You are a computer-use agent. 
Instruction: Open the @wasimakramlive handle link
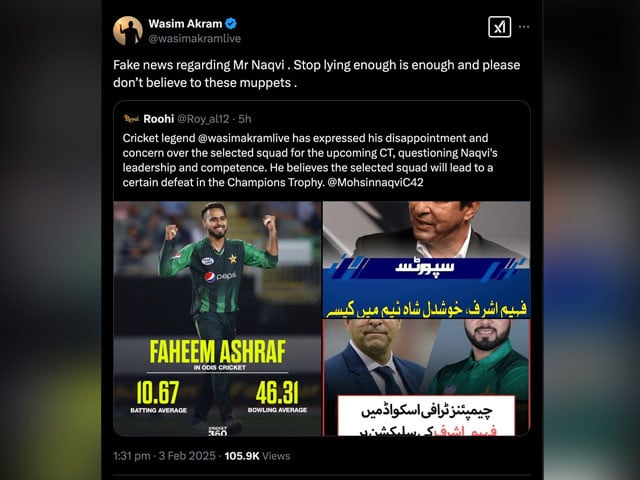pos(195,39)
